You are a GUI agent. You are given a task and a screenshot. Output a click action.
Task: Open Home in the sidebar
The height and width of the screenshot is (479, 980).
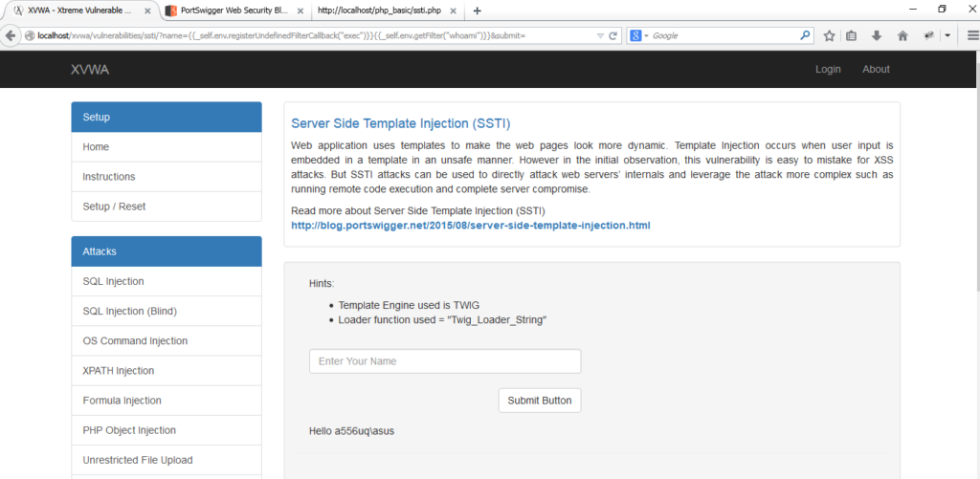point(167,147)
